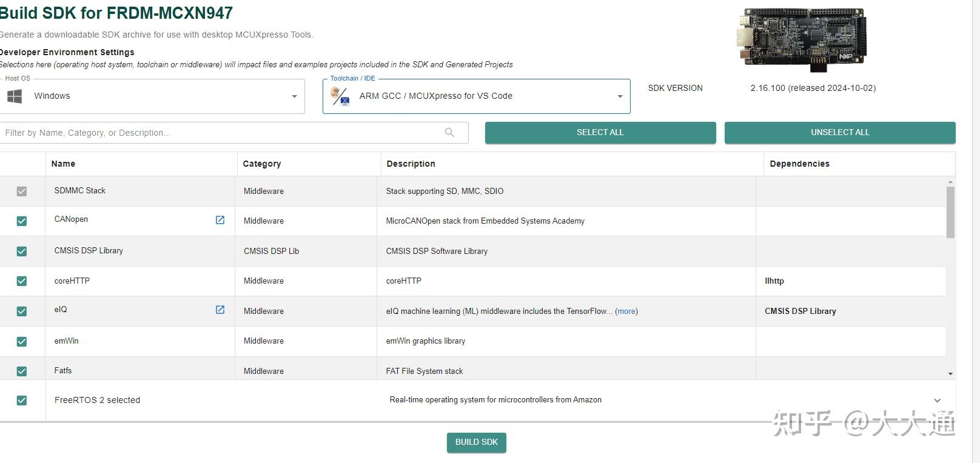The height and width of the screenshot is (463, 980).
Task: Open the CANopen external link icon
Action: [220, 220]
